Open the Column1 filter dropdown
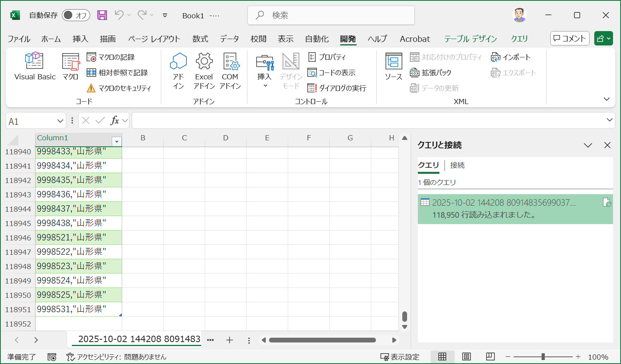The image size is (621, 364). 117,142
